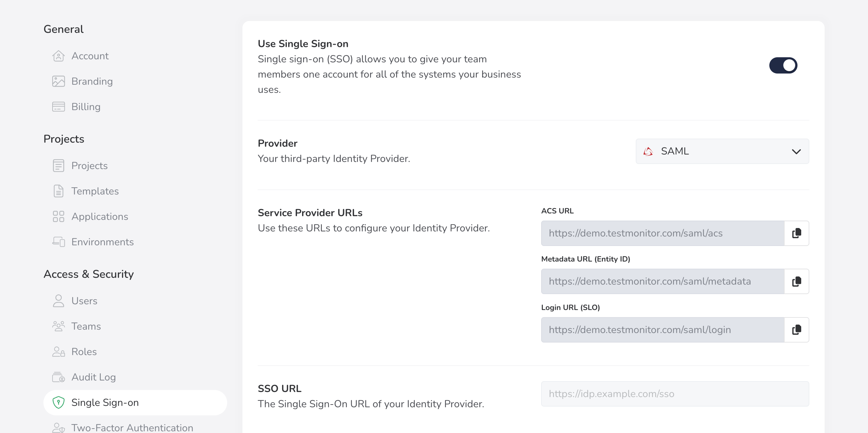Image resolution: width=868 pixels, height=433 pixels.
Task: Copy the Login URL (SLO)
Action: pyautogui.click(x=796, y=330)
